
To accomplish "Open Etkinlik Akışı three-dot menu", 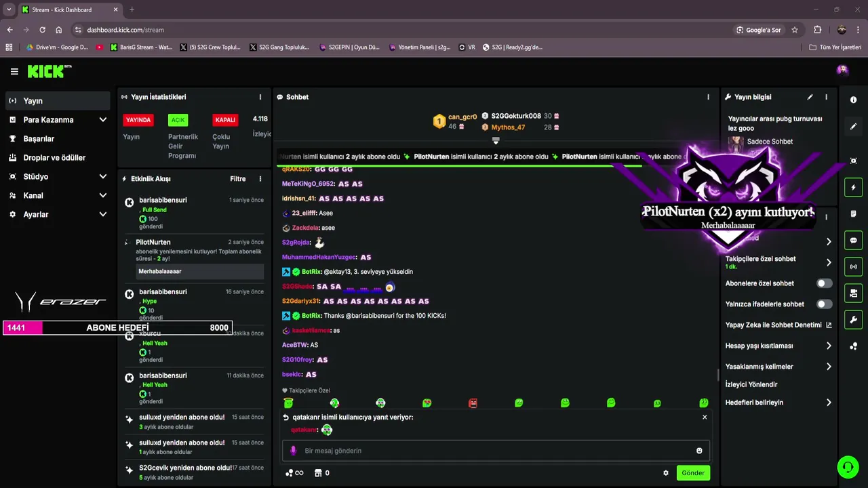I will pyautogui.click(x=260, y=179).
